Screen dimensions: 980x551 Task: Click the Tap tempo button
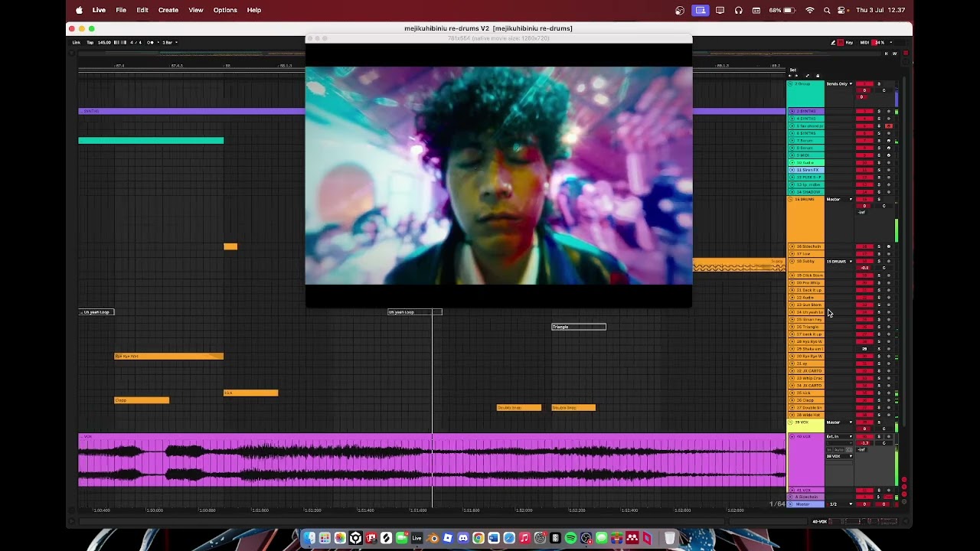coord(90,42)
